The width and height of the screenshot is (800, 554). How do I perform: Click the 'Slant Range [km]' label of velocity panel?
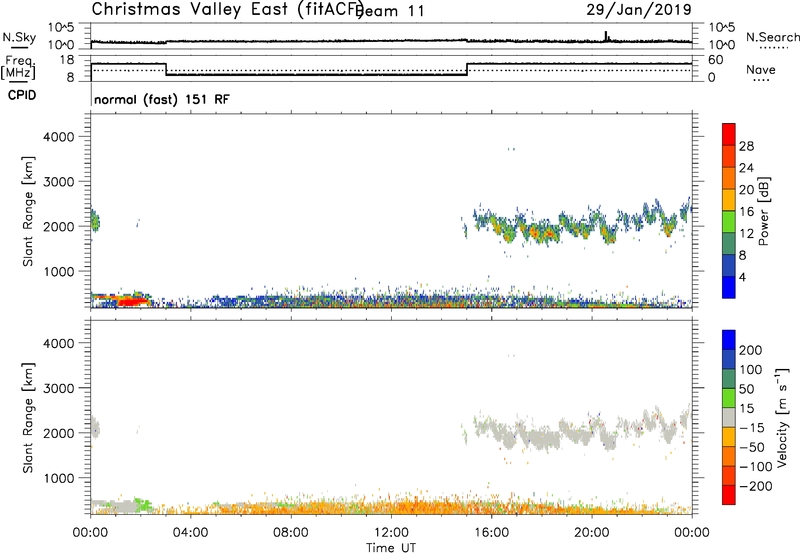28,418
